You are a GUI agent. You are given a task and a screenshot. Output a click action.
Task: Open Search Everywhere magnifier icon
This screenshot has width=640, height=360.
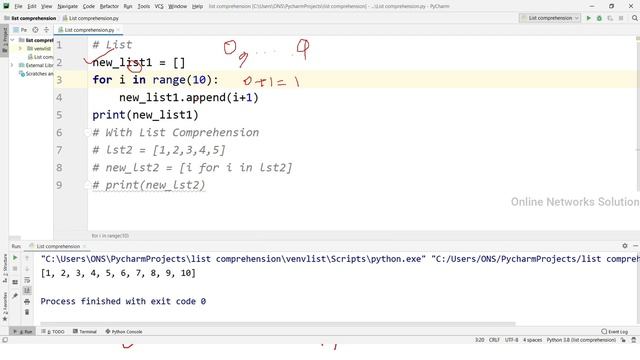(x=635, y=18)
